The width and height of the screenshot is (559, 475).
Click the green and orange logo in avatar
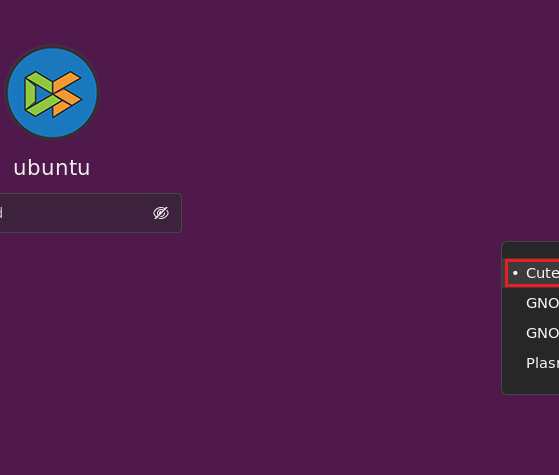point(53,94)
